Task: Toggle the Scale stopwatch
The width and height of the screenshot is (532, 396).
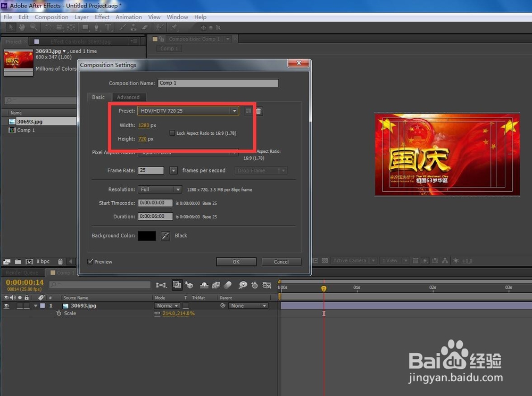Action: pyautogui.click(x=59, y=313)
